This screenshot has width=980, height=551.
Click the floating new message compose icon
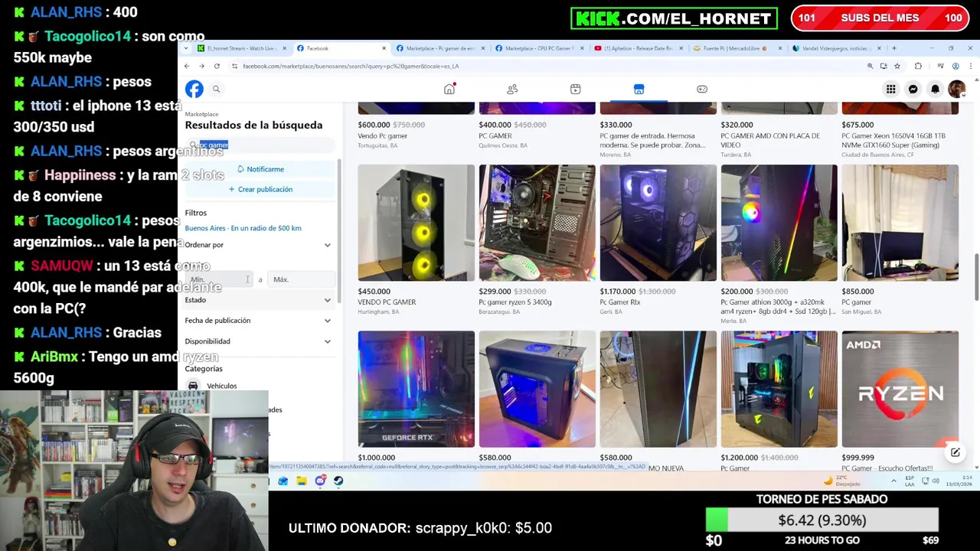(x=955, y=452)
